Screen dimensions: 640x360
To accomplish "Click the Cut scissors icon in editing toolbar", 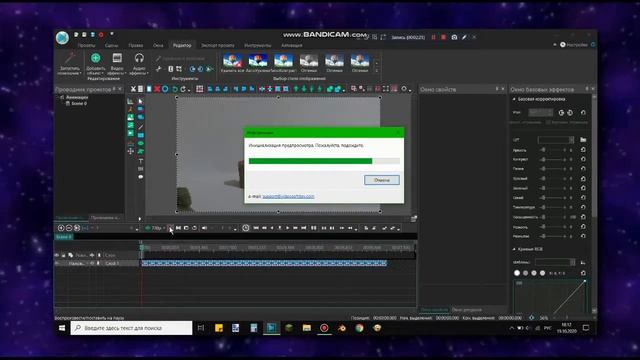I will [133, 89].
